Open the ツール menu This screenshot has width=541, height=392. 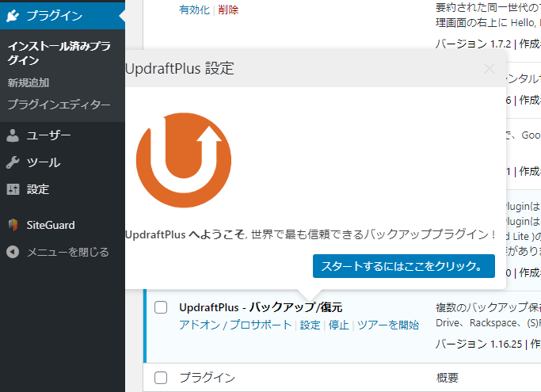63,162
